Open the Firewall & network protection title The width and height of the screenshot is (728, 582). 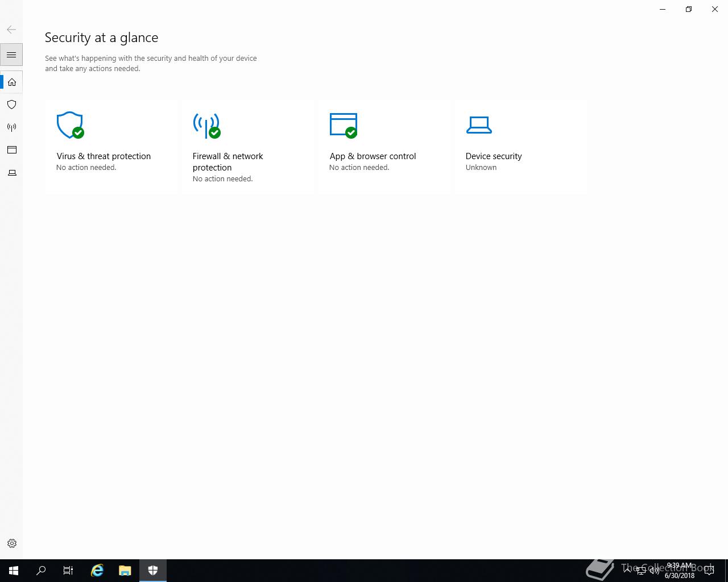pyautogui.click(x=227, y=162)
